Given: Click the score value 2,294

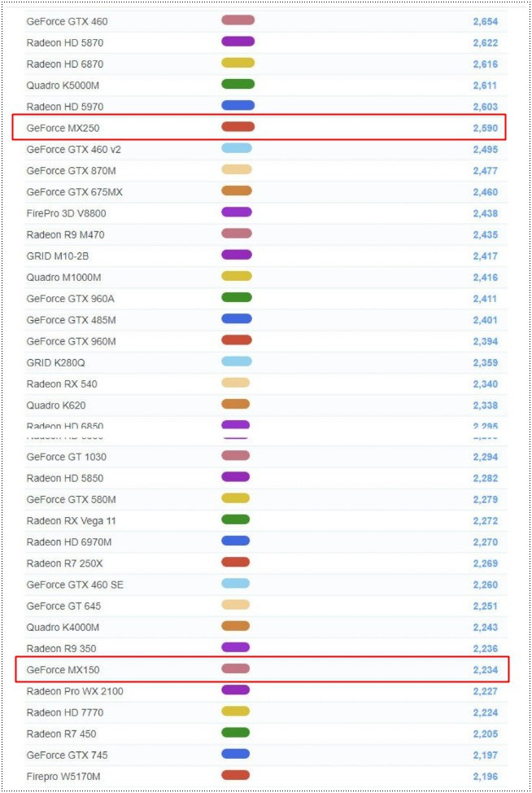Looking at the screenshot, I should pyautogui.click(x=485, y=458).
